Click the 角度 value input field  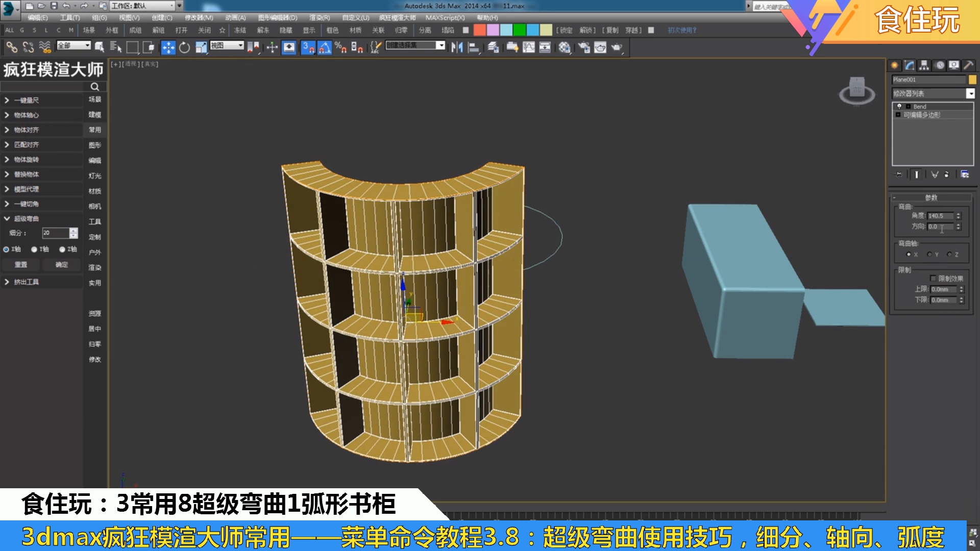(940, 216)
